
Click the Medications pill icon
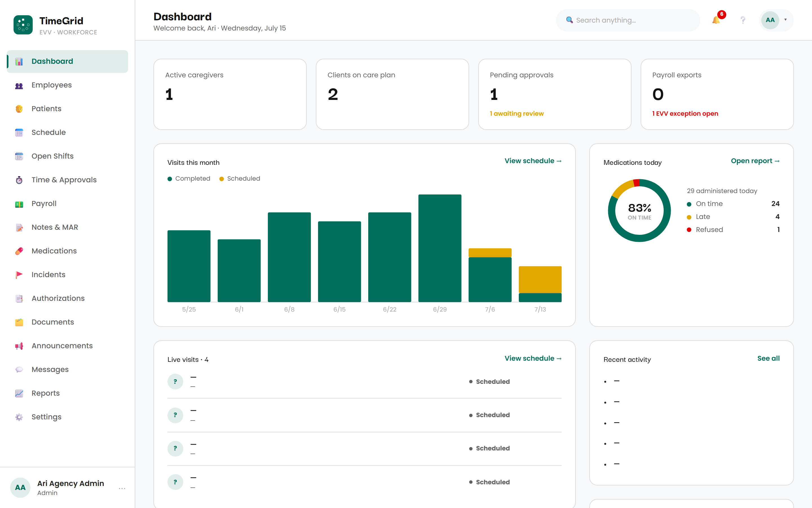click(x=19, y=251)
